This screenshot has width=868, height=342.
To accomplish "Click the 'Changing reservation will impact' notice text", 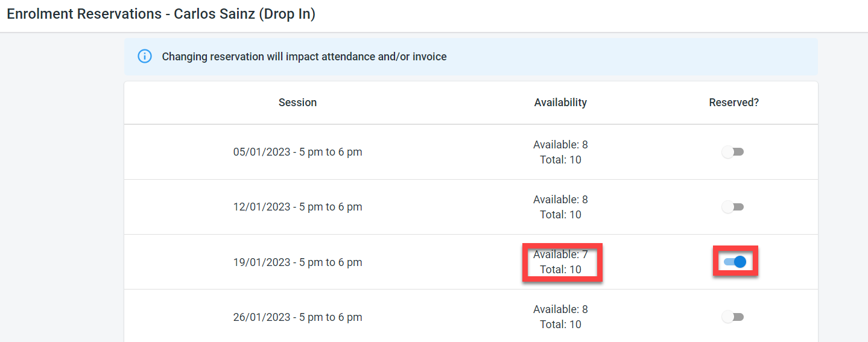I will 304,57.
